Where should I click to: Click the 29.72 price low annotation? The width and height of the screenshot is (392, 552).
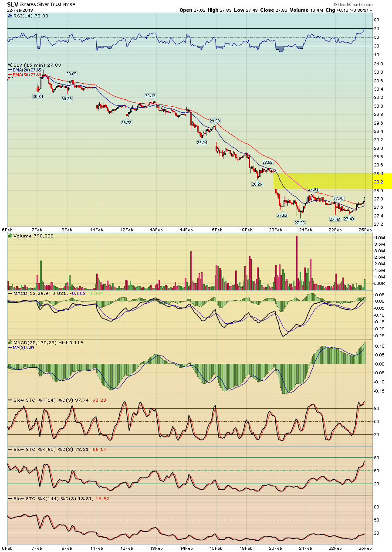point(126,123)
